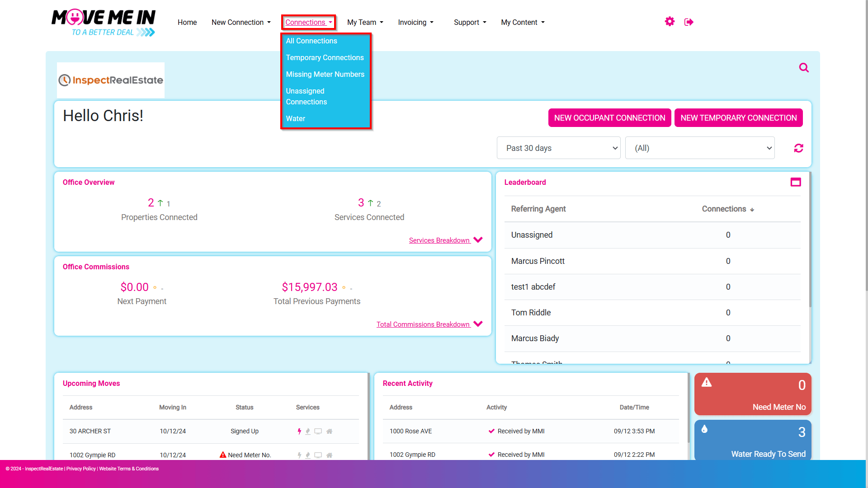The height and width of the screenshot is (488, 868).
Task: Click the magenta search magnifier icon
Action: pos(804,68)
